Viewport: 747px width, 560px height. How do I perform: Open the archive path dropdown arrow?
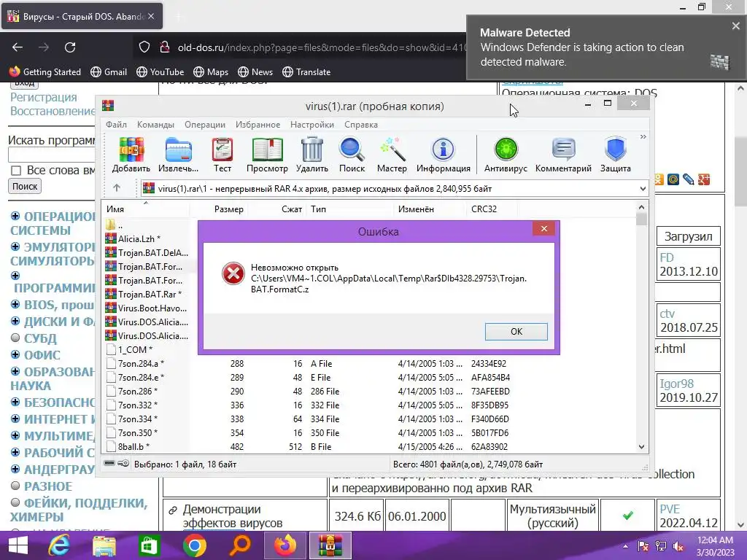pos(643,189)
